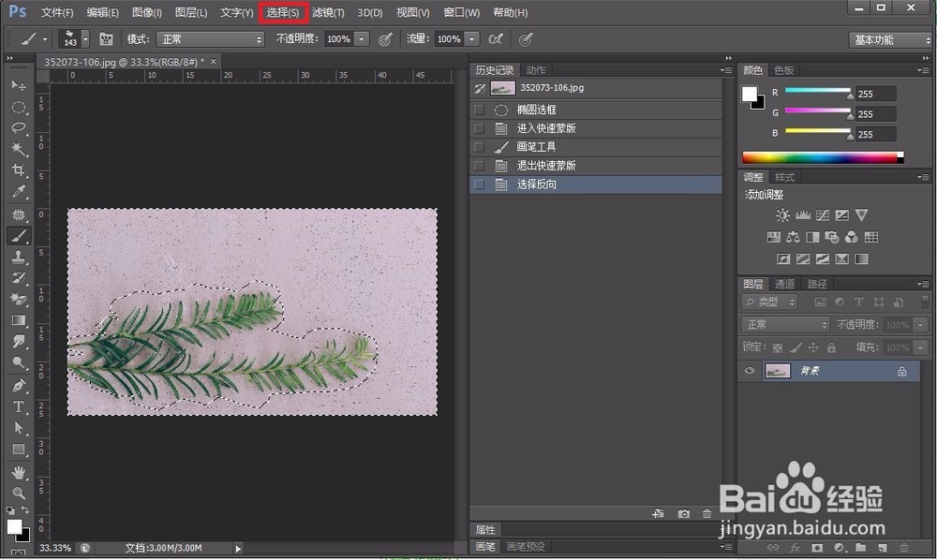Open the 选择(S) menu
The width and height of the screenshot is (937, 560).
pos(283,12)
